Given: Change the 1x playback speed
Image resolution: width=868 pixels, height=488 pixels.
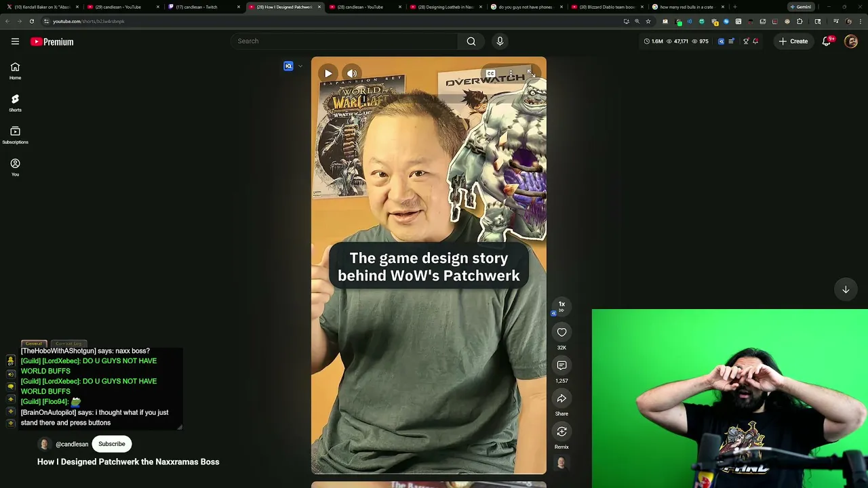Looking at the screenshot, I should tap(561, 305).
